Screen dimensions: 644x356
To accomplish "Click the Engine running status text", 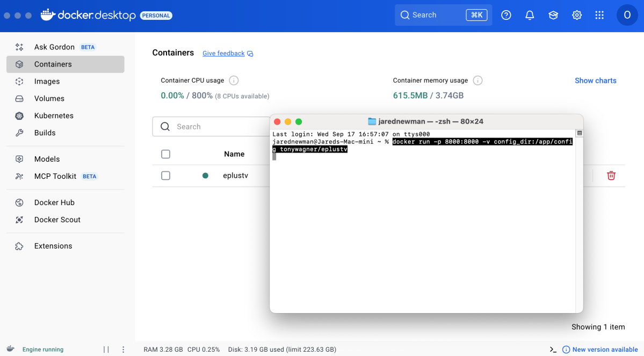I will [x=43, y=350].
